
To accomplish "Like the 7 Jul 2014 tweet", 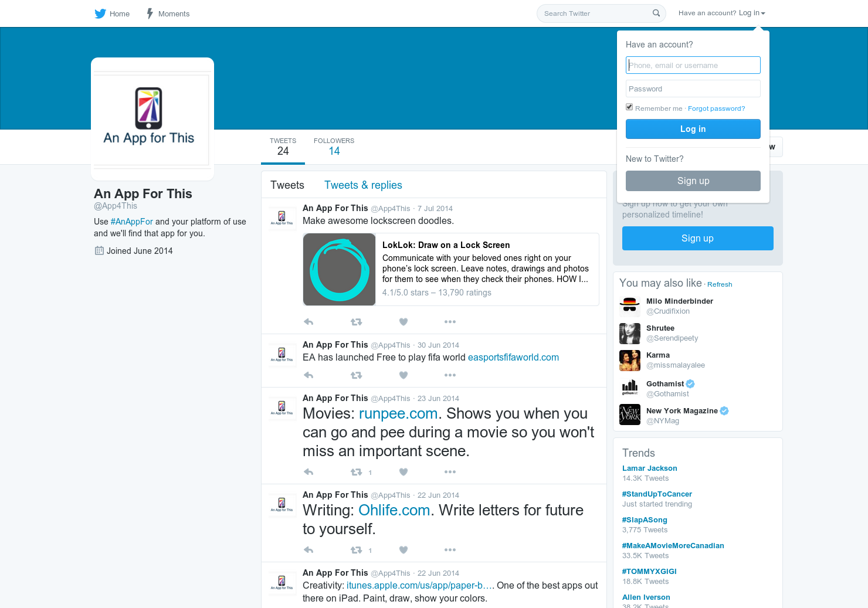I will pyautogui.click(x=404, y=322).
